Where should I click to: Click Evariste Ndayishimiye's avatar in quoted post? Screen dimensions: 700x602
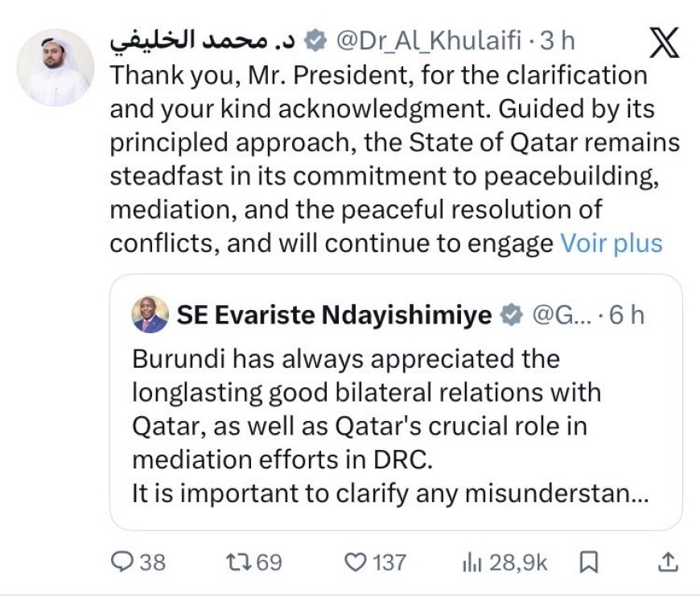(150, 314)
